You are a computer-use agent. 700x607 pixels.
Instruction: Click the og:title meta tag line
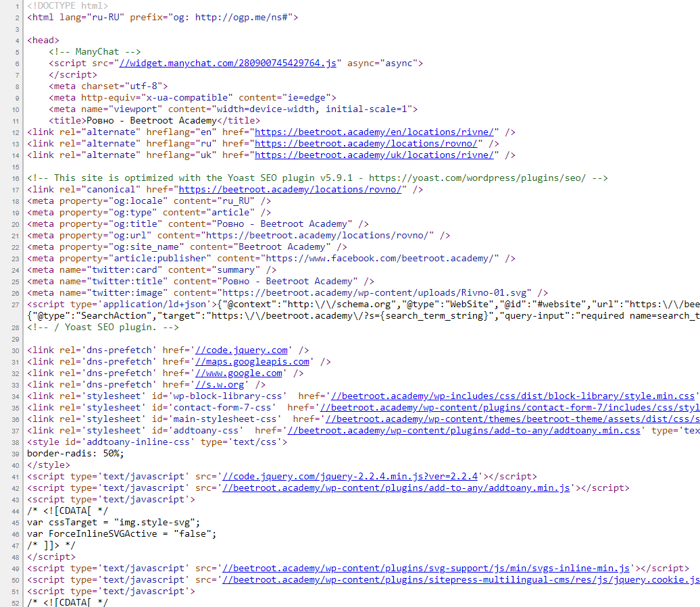198,224
